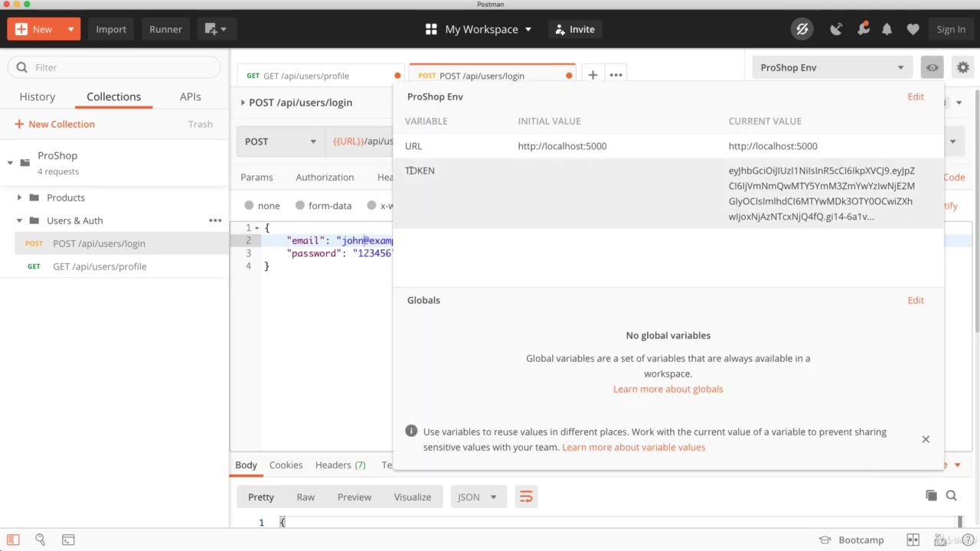
Task: Open the Authorization tab
Action: click(x=325, y=177)
